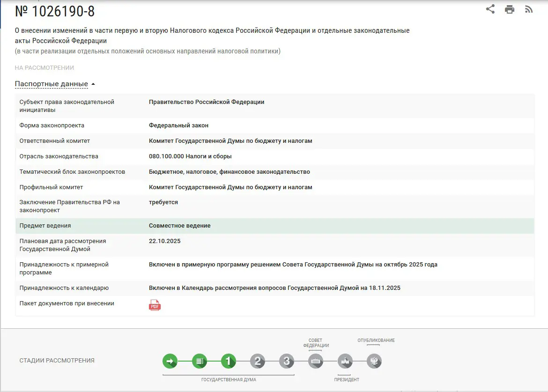Click bill number № 1026190-8 heading
The width and height of the screenshot is (548, 392).
55,12
